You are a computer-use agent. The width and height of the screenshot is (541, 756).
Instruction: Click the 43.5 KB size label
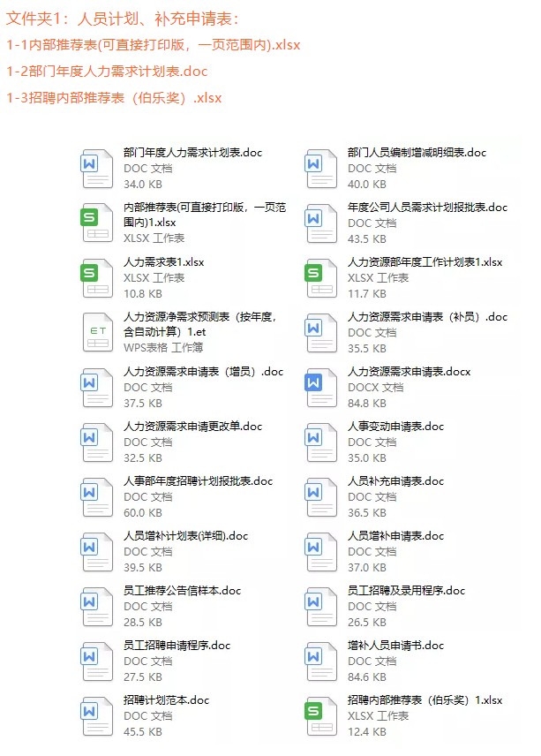[x=367, y=238]
